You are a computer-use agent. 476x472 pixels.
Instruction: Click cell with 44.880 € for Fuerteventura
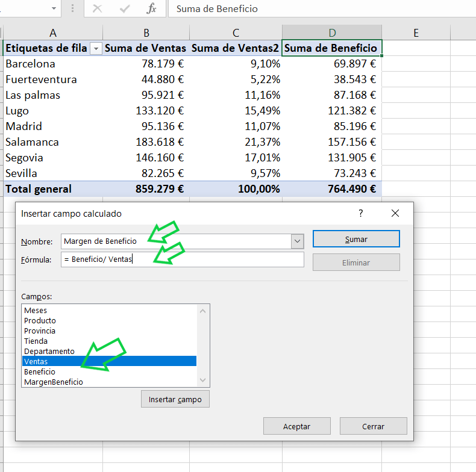tap(146, 79)
